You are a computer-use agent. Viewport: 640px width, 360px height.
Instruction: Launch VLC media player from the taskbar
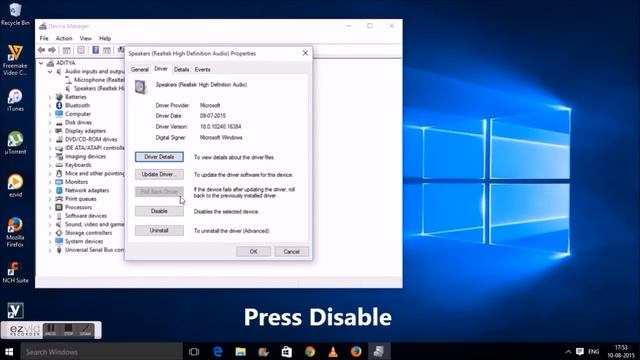point(333,351)
